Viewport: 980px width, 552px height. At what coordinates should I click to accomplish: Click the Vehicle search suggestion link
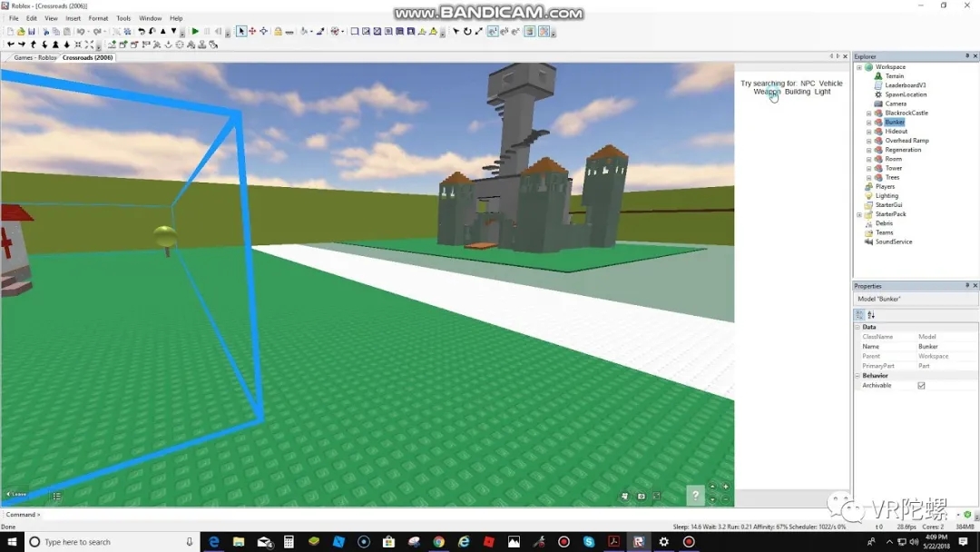[830, 84]
